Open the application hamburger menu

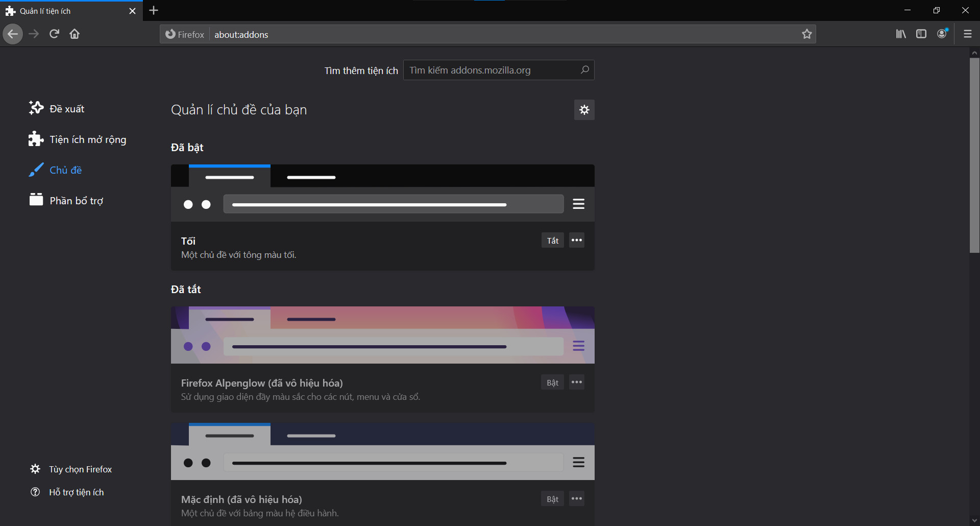point(967,34)
